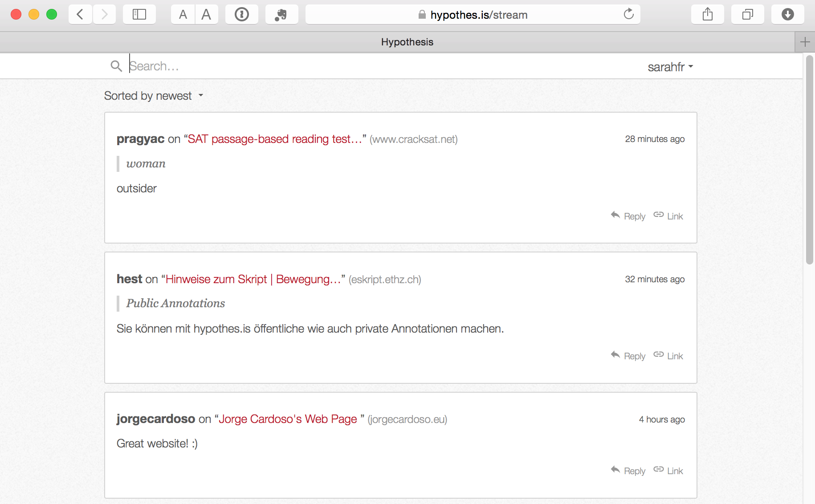Click the chain link icon on pragyac's annotation
The image size is (815, 504).
pos(659,215)
